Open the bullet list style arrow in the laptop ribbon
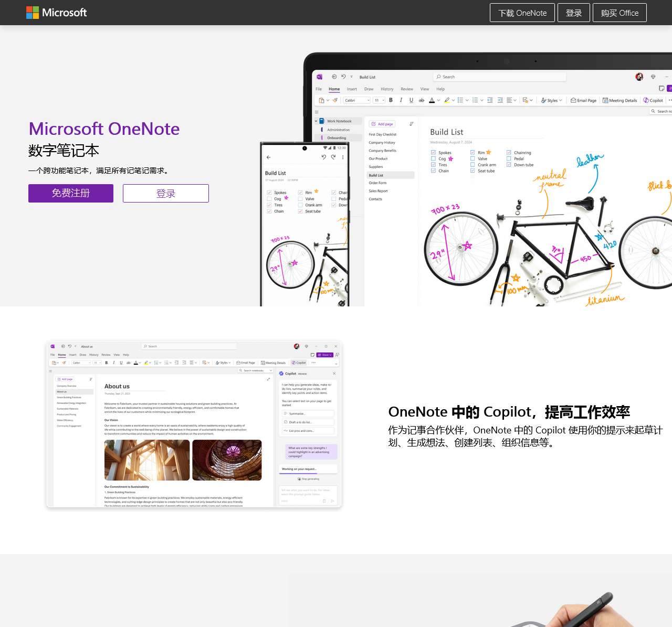672x627 pixels. 467,100
